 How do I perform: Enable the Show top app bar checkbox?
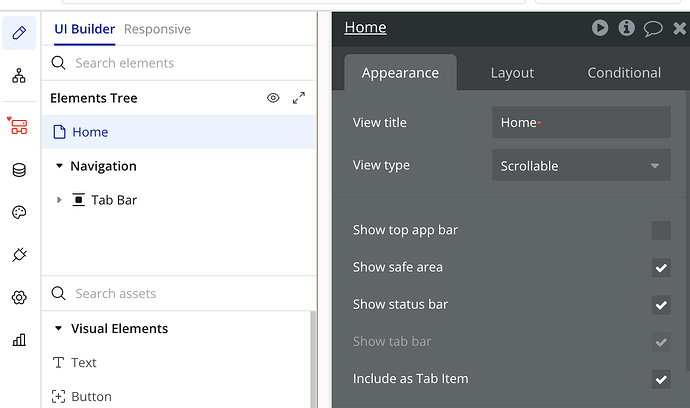coord(661,230)
